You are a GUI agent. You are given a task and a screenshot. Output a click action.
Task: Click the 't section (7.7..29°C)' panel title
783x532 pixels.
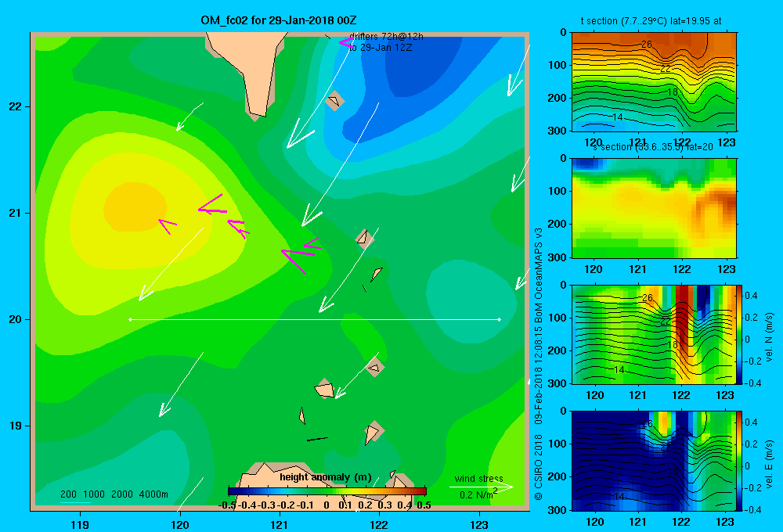pos(651,21)
